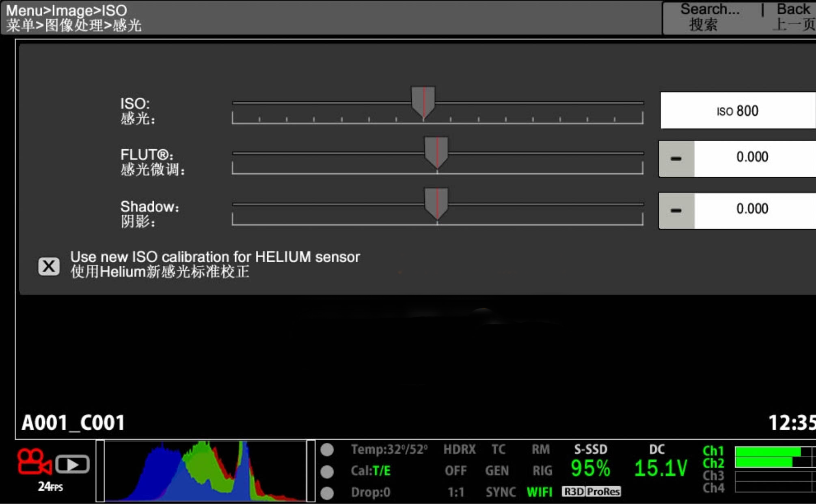The width and height of the screenshot is (816, 504).
Task: Go Back to previous menu page
Action: [794, 17]
